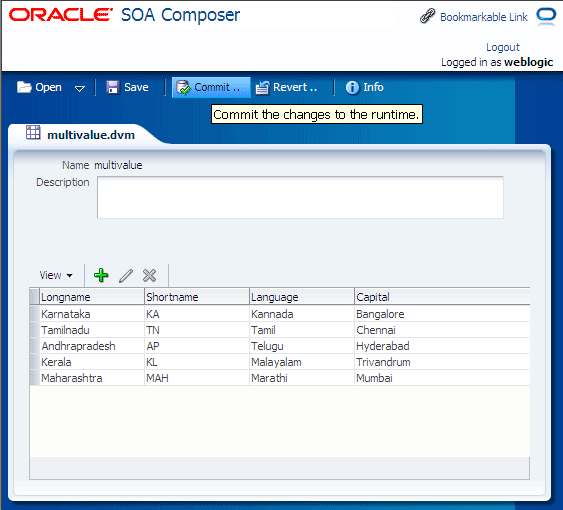563x510 pixels.
Task: Open the View dropdown menu
Action: (56, 275)
